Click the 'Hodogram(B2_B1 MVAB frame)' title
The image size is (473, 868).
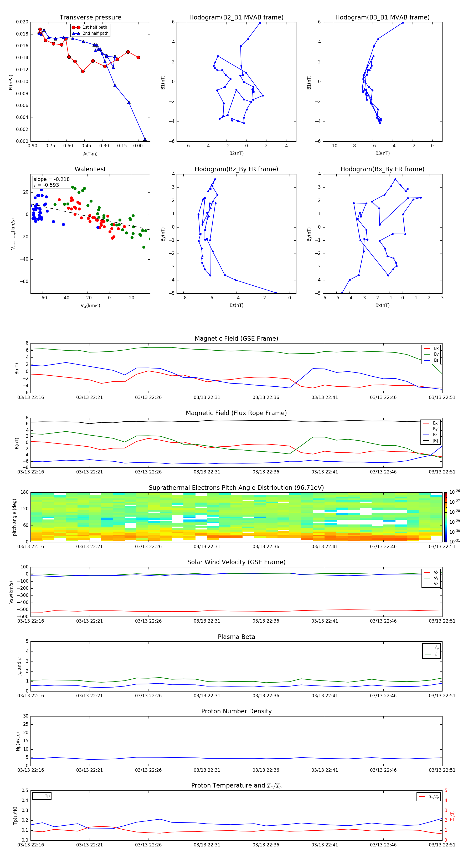point(236,18)
